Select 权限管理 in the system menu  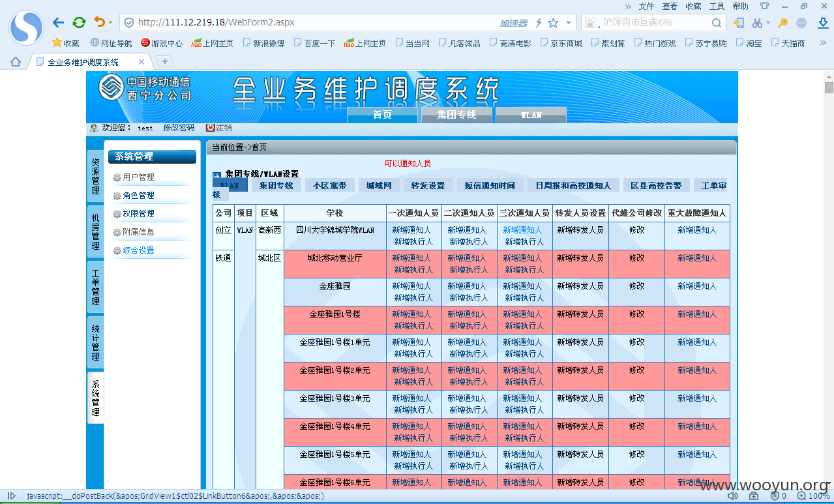138,214
